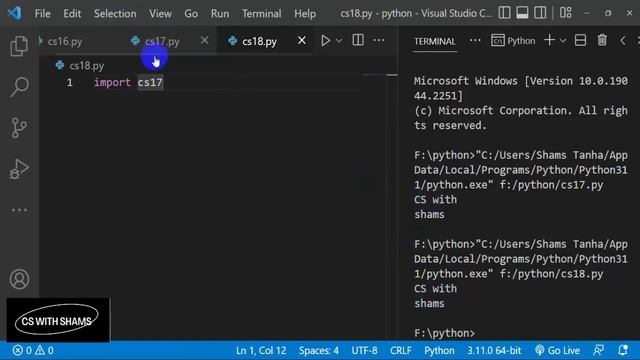640x360 pixels.
Task: Start Go Live server
Action: tap(557, 351)
